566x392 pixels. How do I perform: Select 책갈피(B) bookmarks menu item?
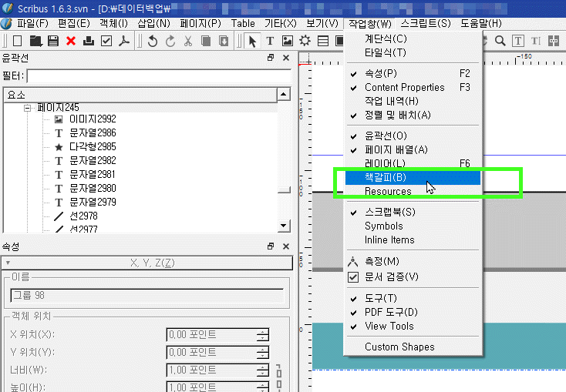pyautogui.click(x=413, y=177)
